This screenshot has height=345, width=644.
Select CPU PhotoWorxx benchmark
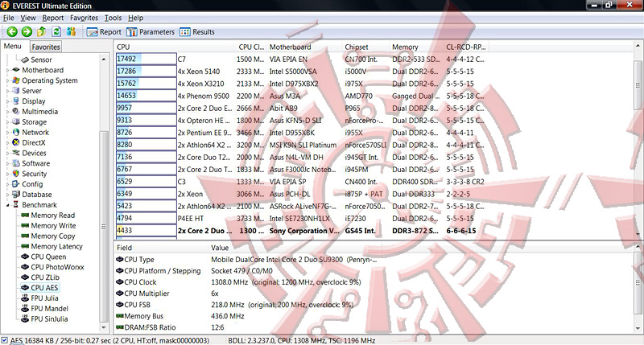tap(57, 267)
